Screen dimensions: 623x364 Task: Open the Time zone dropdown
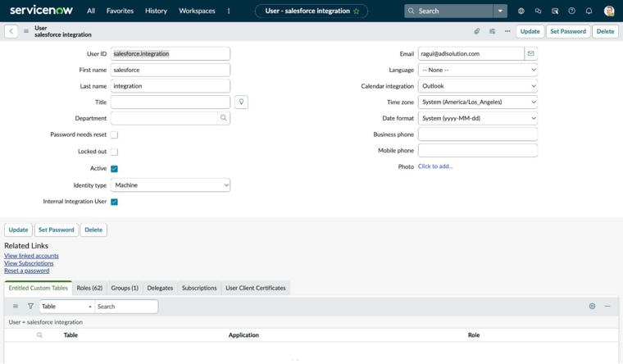point(478,102)
